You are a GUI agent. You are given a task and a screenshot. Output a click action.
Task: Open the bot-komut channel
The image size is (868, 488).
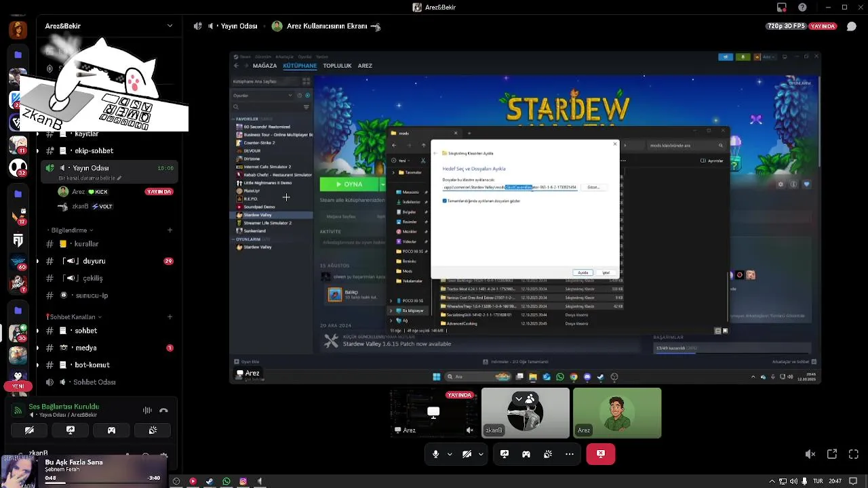(x=92, y=365)
